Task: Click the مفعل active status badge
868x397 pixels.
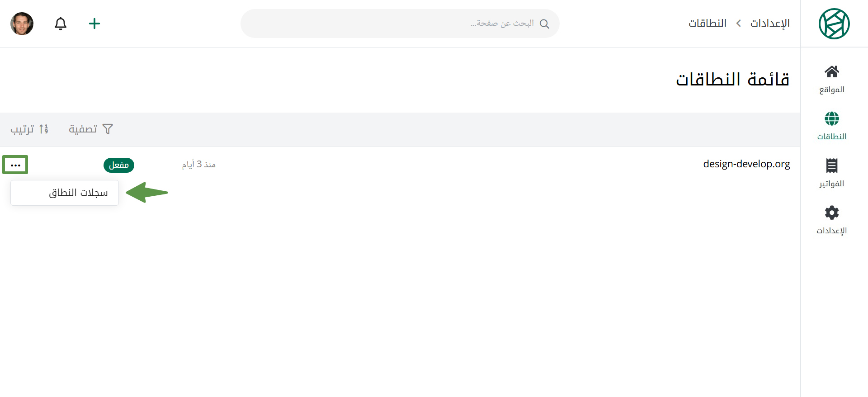Action: pos(119,165)
